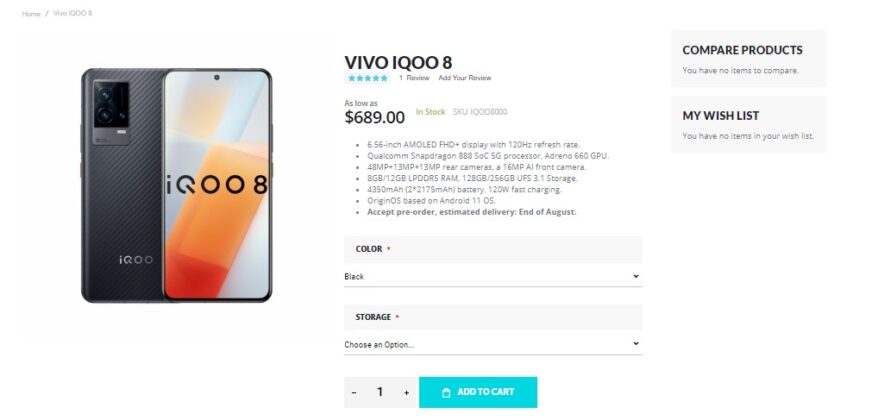Decrease quantity with the minus button
This screenshot has width=878, height=420.
(354, 393)
